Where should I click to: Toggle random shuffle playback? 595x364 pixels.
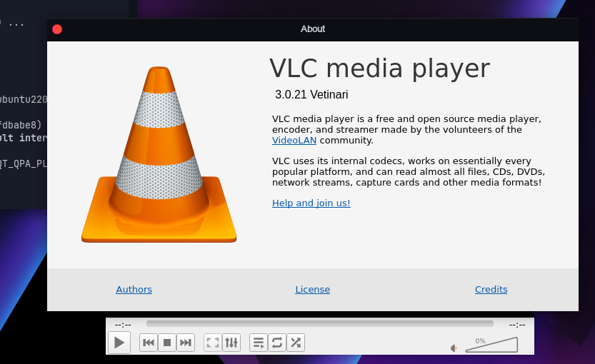pos(296,343)
